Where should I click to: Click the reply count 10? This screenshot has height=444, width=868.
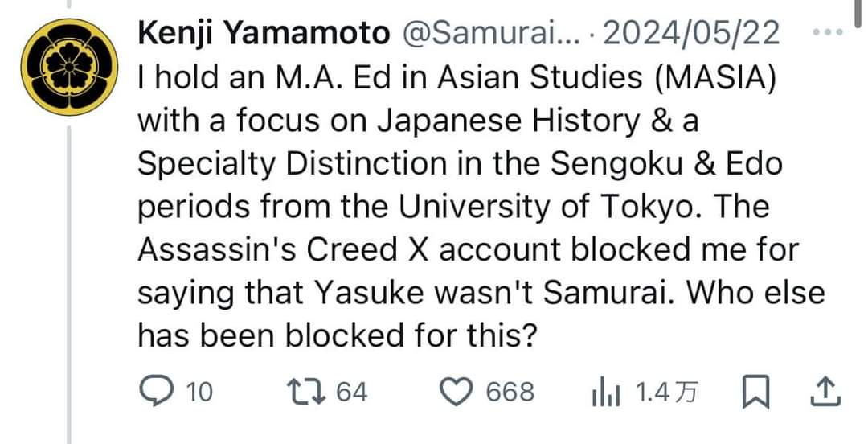(199, 393)
